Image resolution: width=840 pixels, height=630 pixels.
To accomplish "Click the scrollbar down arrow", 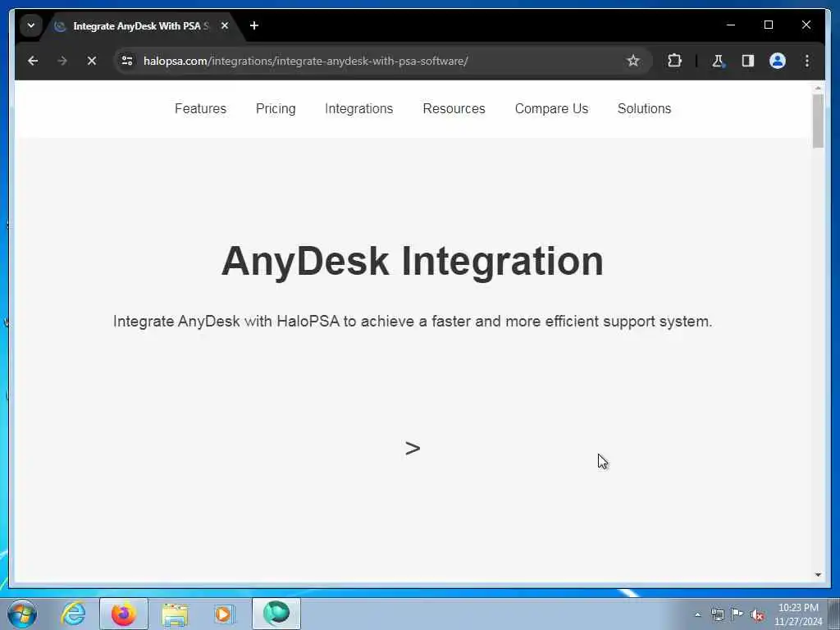I will click(x=818, y=575).
